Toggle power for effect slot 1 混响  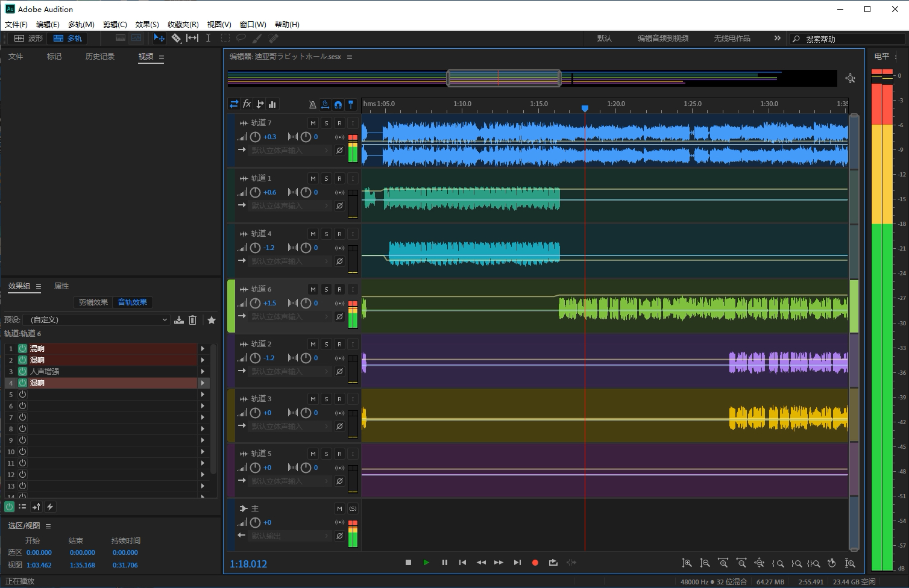pyautogui.click(x=22, y=348)
